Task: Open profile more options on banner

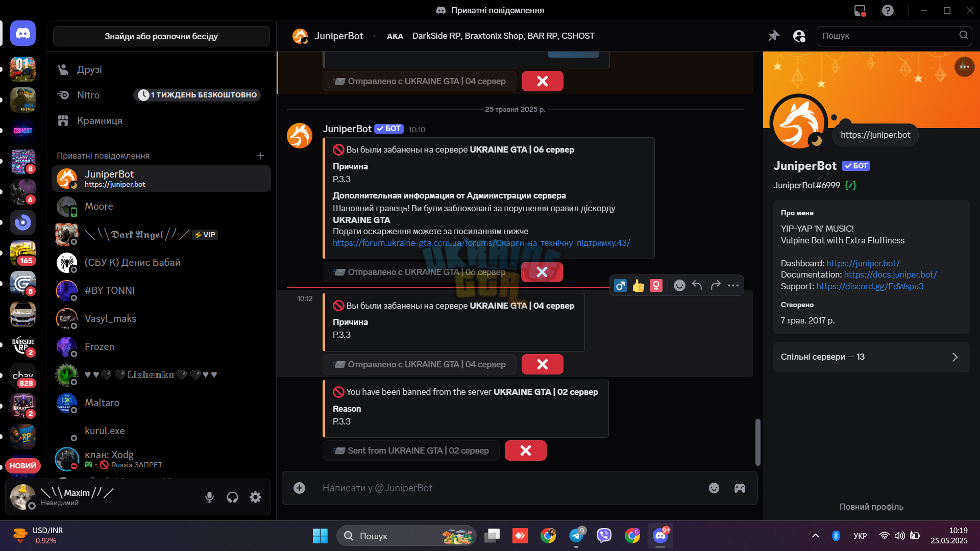Action: pos(964,67)
